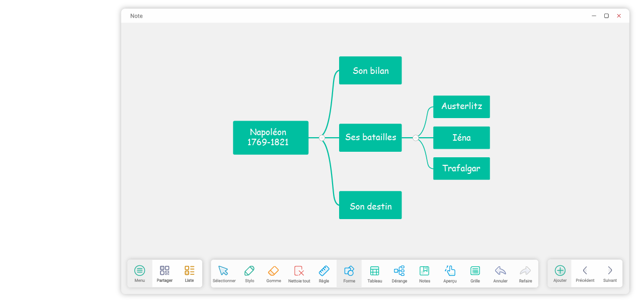Screen dimensions: 644x303
Task: Toggle the Grille grid background
Action: click(x=475, y=271)
